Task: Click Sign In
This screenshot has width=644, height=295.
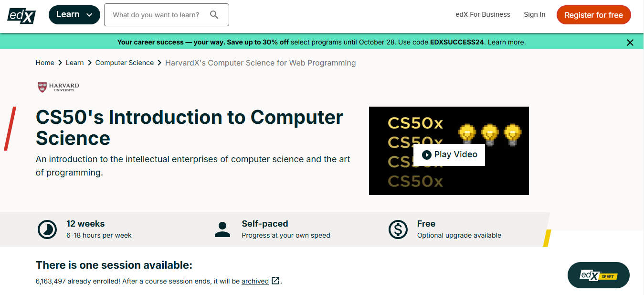Action: click(x=534, y=14)
